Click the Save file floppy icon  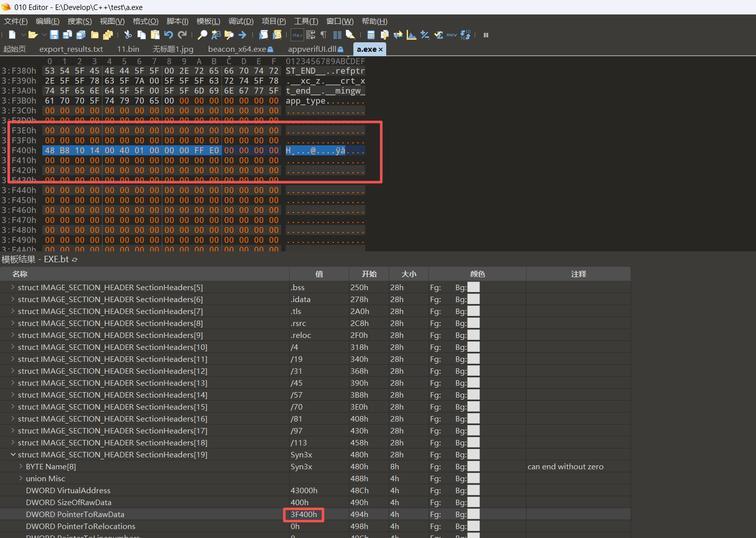tap(54, 35)
